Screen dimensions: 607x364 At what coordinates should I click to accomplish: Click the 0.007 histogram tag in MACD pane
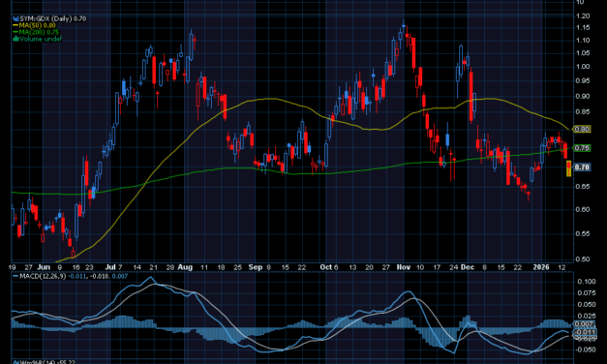584,324
